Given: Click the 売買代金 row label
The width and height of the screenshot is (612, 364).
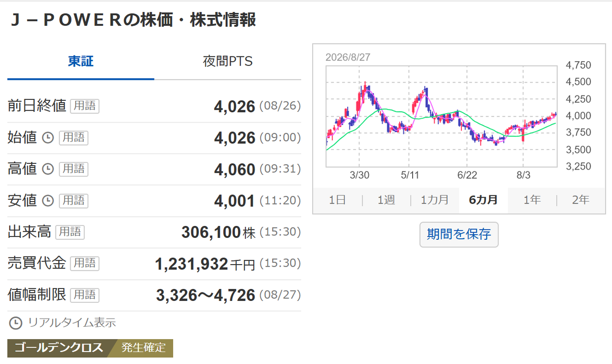Looking at the screenshot, I should tap(37, 264).
